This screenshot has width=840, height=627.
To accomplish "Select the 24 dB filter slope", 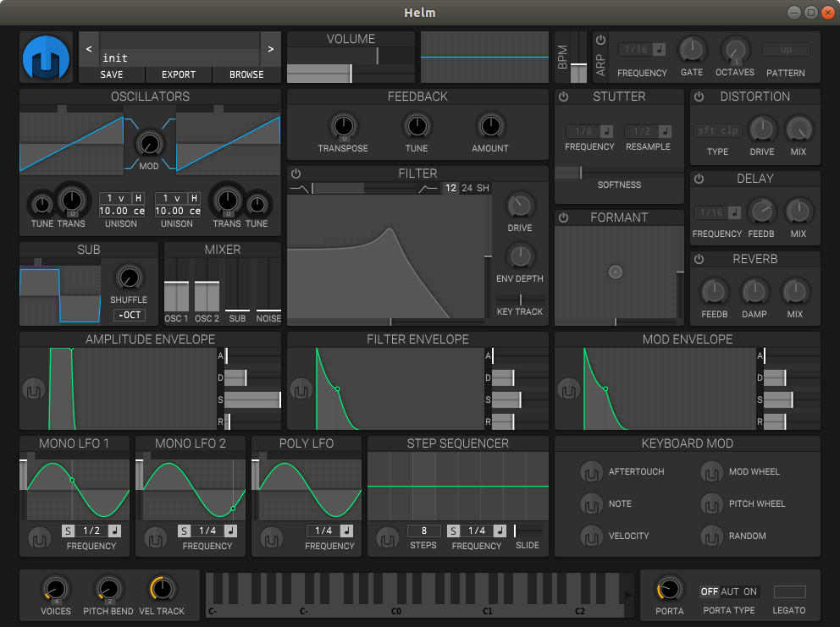I will pyautogui.click(x=467, y=188).
